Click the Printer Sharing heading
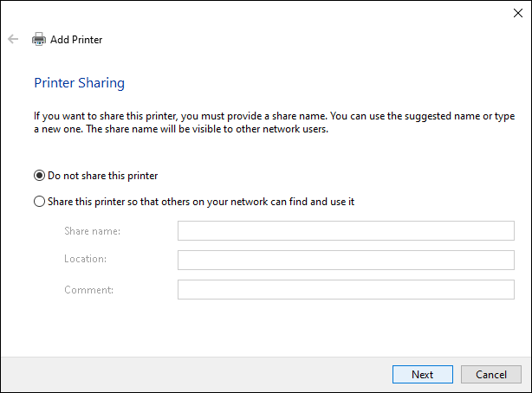This screenshot has height=393, width=532. tap(80, 83)
